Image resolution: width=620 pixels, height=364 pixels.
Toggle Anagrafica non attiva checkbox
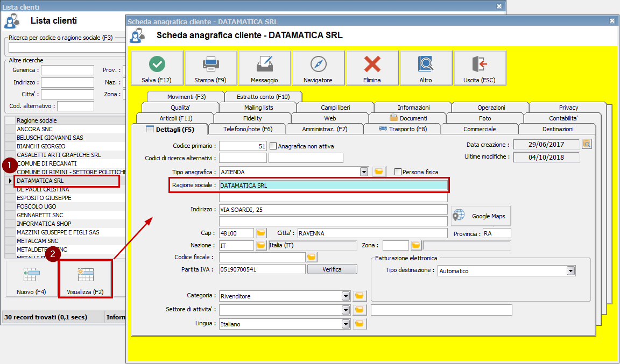(x=273, y=146)
